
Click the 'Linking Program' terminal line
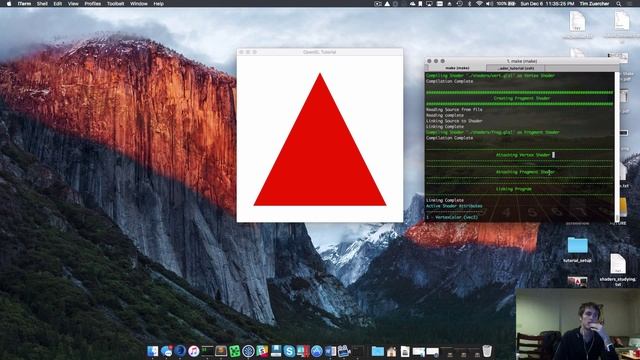(x=513, y=189)
